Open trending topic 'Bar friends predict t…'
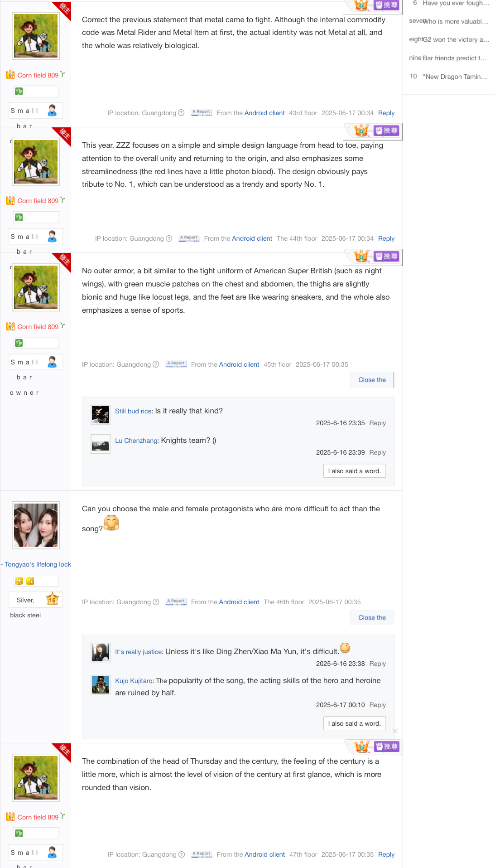The height and width of the screenshot is (868, 495). tap(455, 58)
